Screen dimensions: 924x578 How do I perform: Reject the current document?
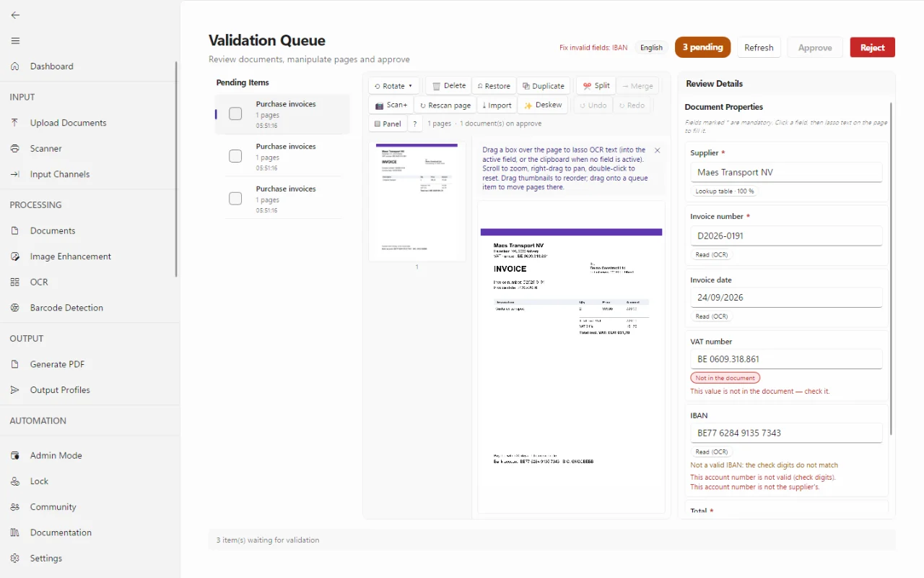(872, 48)
